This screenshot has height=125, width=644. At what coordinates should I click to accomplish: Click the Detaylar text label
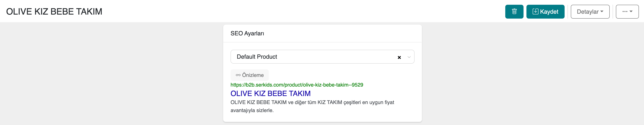(x=587, y=12)
